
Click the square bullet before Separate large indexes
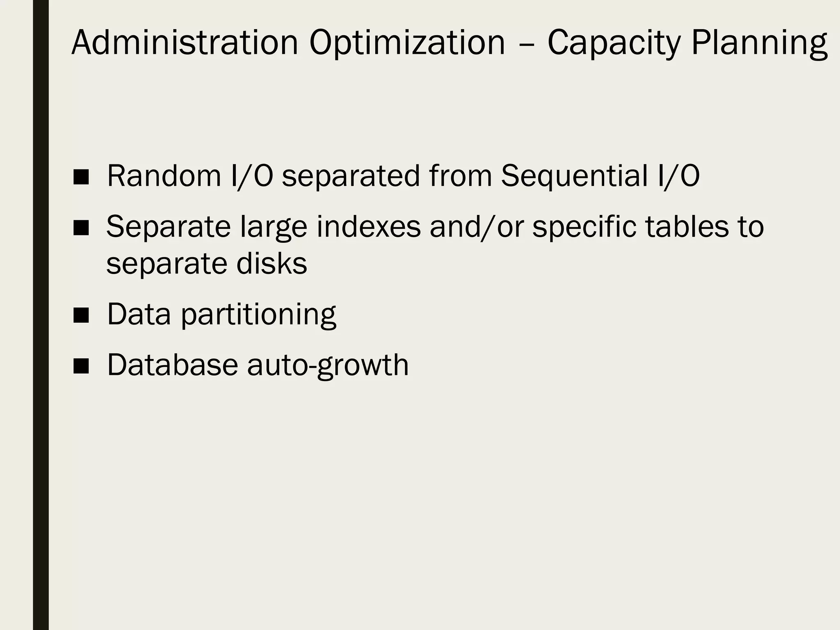(81, 228)
